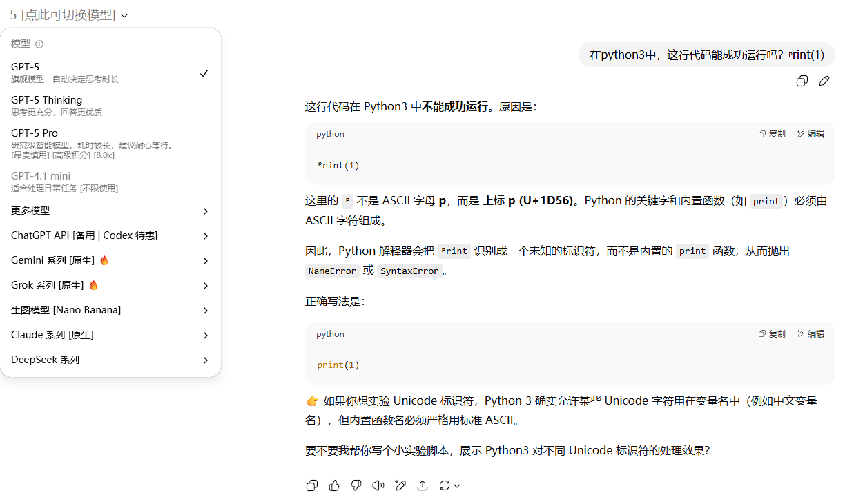The height and width of the screenshot is (504, 854).
Task: Open regenerate options dropdown chevron
Action: pos(456,485)
